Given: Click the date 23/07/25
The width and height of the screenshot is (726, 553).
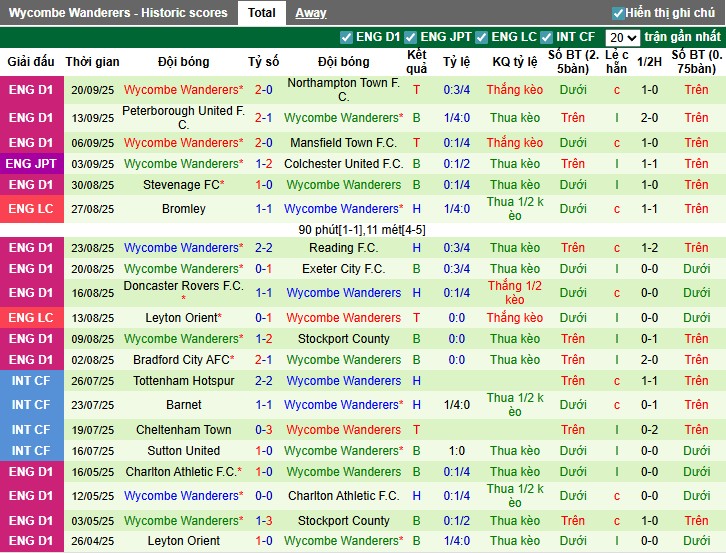Looking at the screenshot, I should 93,405.
